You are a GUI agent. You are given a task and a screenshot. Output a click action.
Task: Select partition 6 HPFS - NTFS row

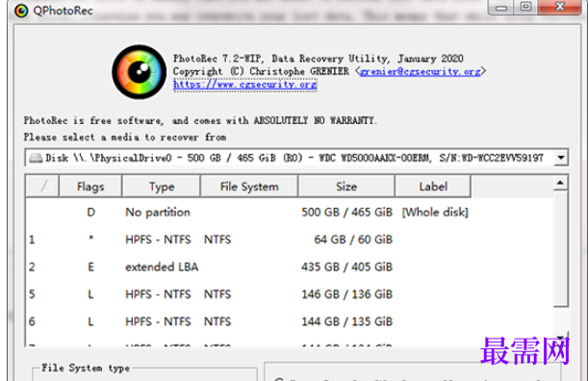coord(289,321)
